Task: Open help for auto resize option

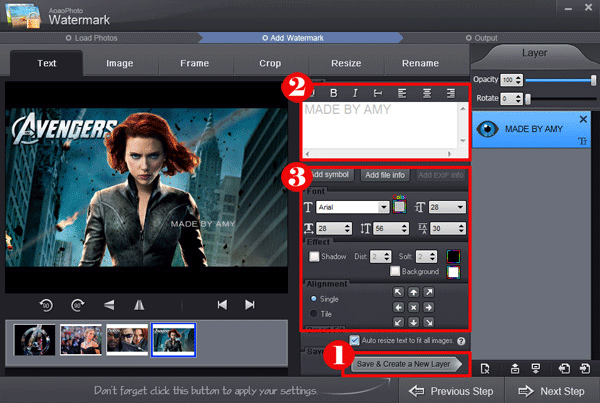Action: [x=461, y=341]
